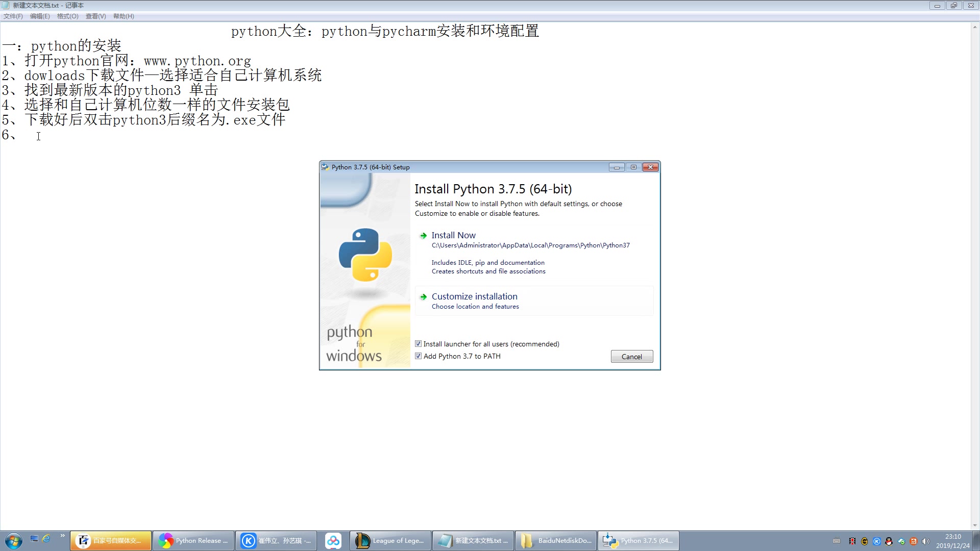Open the 文件(F) menu in Notepad
This screenshot has width=980, height=551.
(13, 16)
